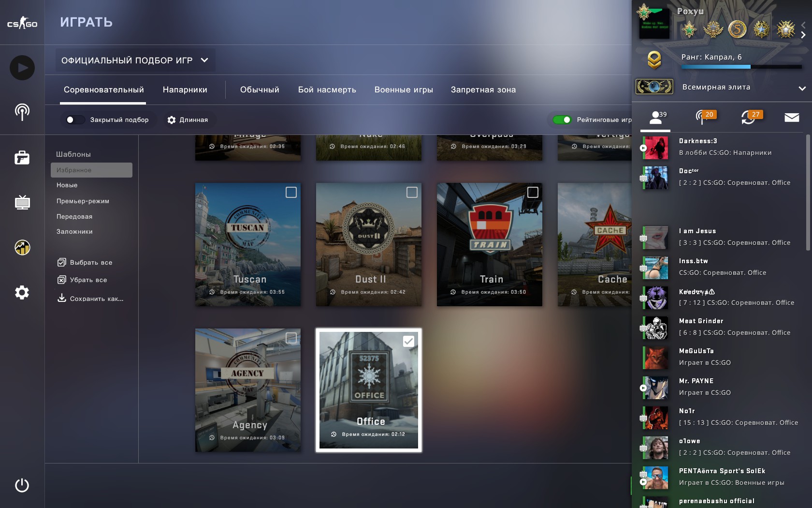Open the stats chart sidebar icon
812x508 pixels.
click(22, 247)
